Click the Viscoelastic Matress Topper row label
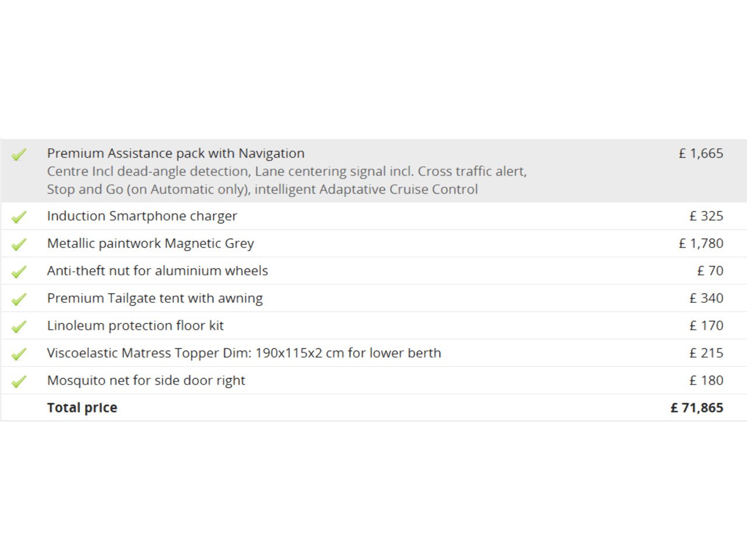The height and width of the screenshot is (560, 747). coord(244,353)
